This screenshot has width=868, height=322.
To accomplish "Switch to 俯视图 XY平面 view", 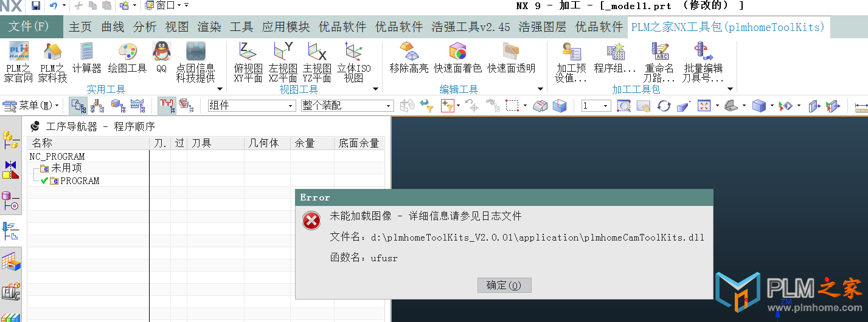I will click(x=248, y=62).
